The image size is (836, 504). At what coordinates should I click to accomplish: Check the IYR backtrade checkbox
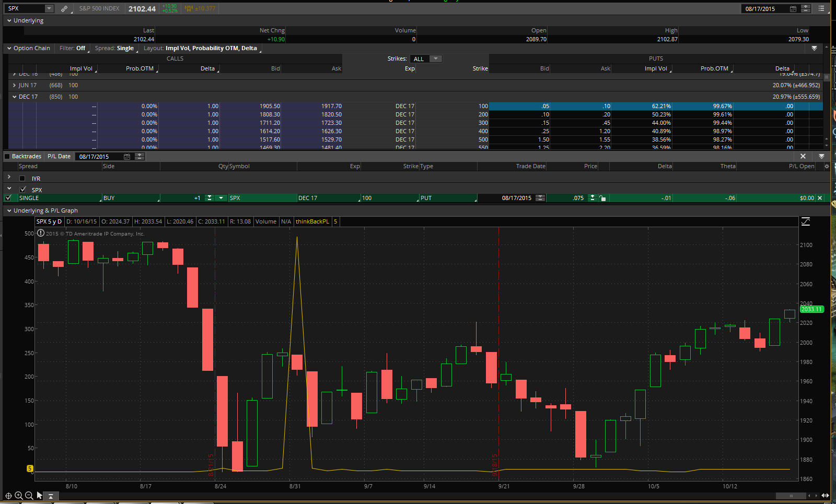[22, 179]
